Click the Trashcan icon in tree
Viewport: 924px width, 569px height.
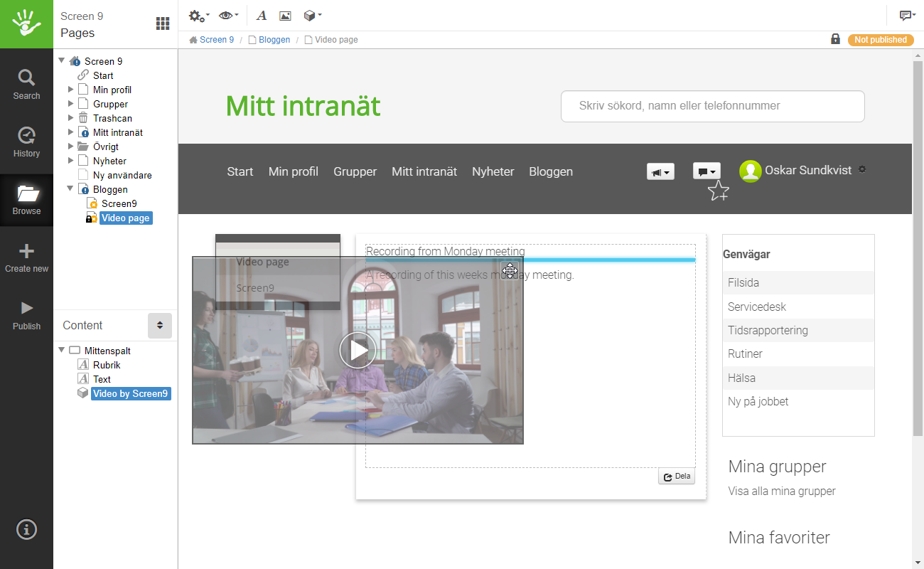pos(83,118)
